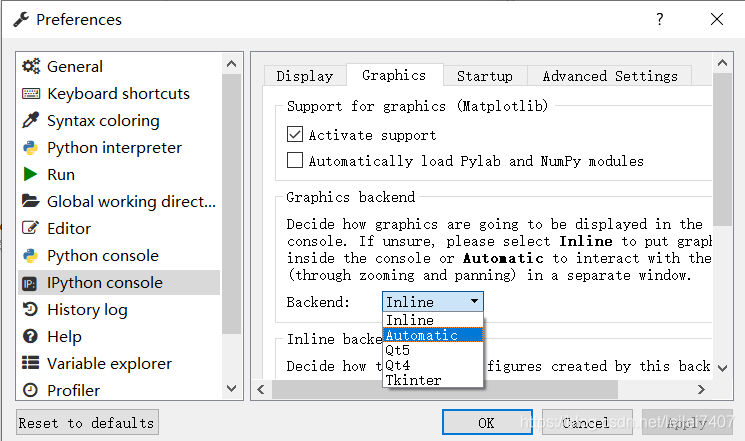Open Syntax coloring eyedropper icon
The height and width of the screenshot is (441, 745).
(x=31, y=120)
